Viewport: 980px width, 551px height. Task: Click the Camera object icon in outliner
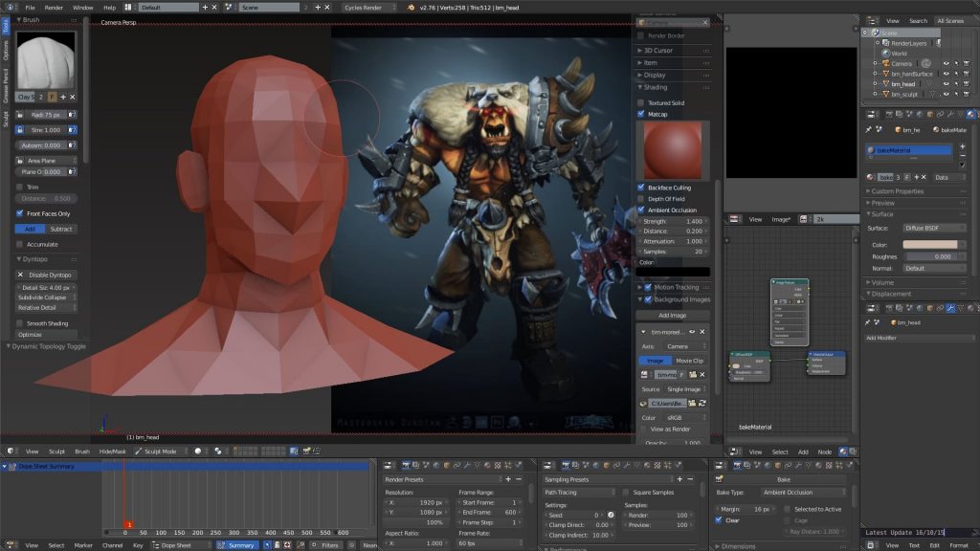(x=885, y=64)
